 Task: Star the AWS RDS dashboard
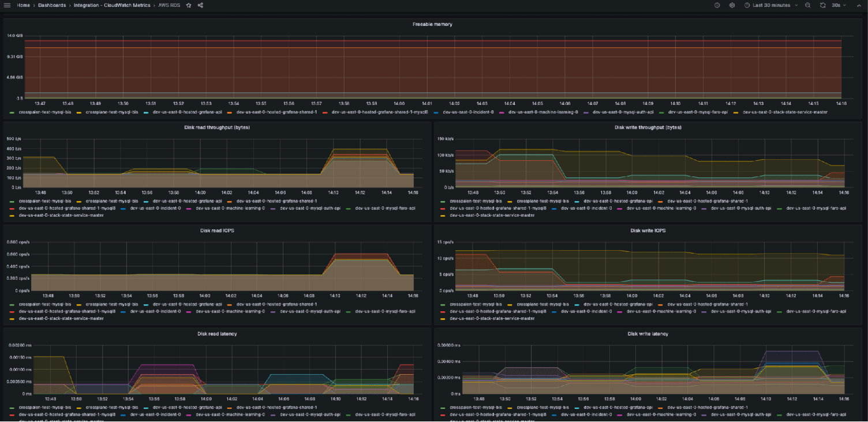point(188,5)
